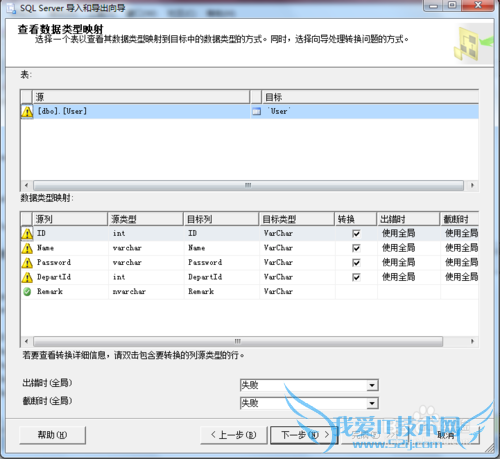The height and width of the screenshot is (459, 500).
Task: Click the 取消 cancel button
Action: (445, 435)
